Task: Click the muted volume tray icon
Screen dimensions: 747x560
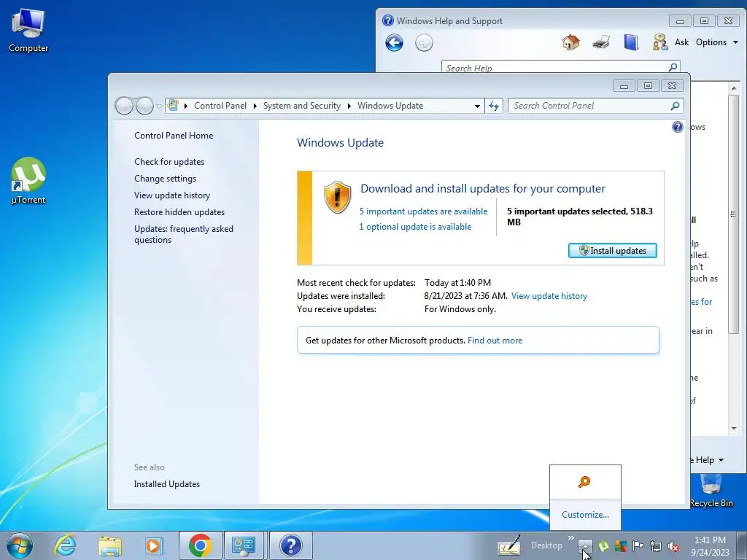Action: (673, 546)
